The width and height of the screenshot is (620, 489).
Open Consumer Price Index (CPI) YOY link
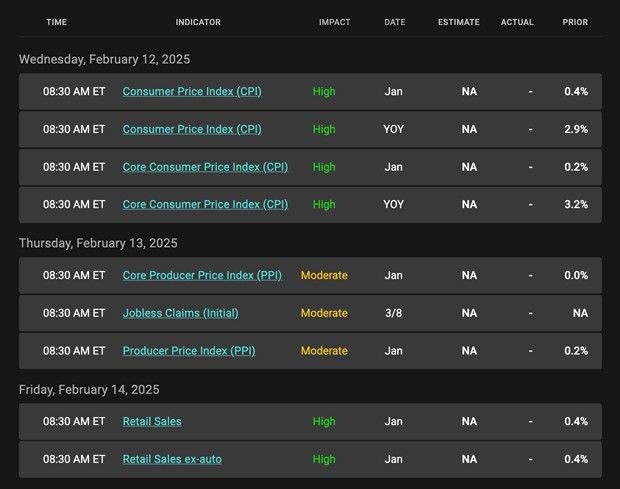point(192,129)
